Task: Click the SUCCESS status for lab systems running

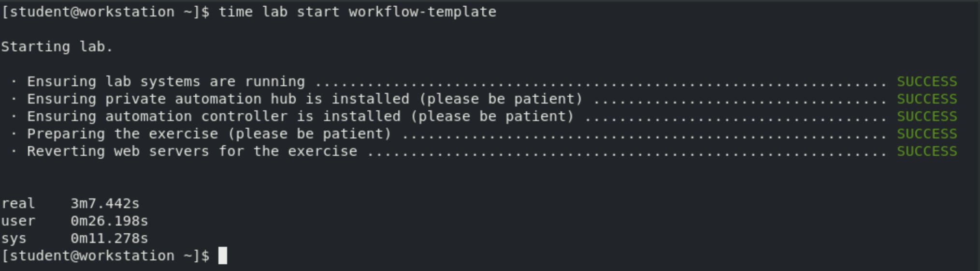Action: click(926, 81)
